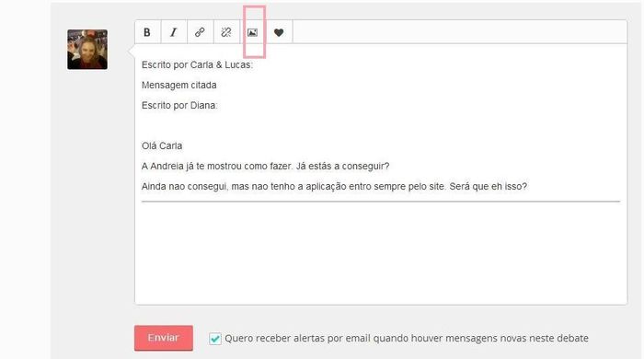Viewport: 644px width, 359px height.
Task: Apply italic formatting with the I icon
Action: point(174,32)
